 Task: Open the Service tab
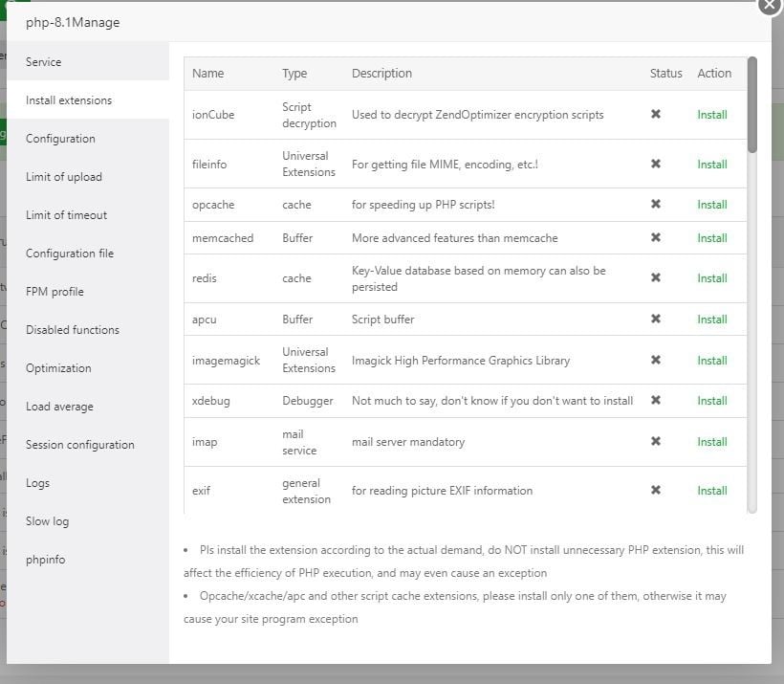(44, 62)
